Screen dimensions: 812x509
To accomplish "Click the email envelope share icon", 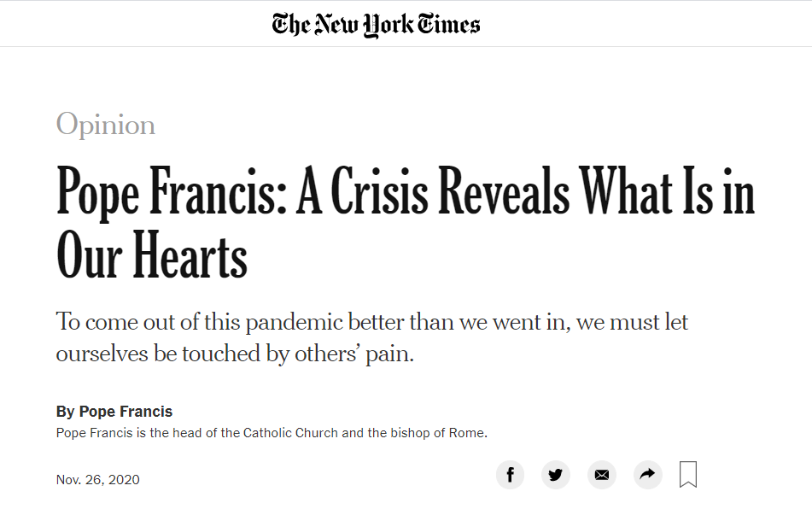I will click(602, 475).
